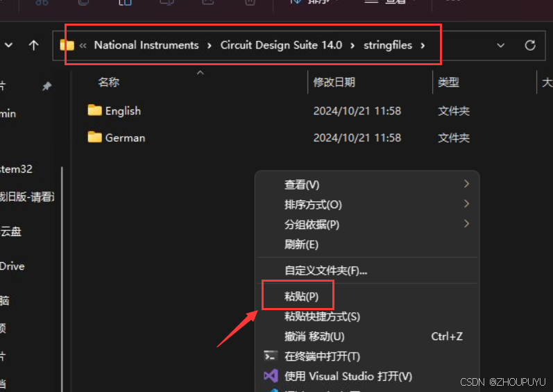Sort by 类型 column header
The image size is (553, 392).
[x=448, y=82]
